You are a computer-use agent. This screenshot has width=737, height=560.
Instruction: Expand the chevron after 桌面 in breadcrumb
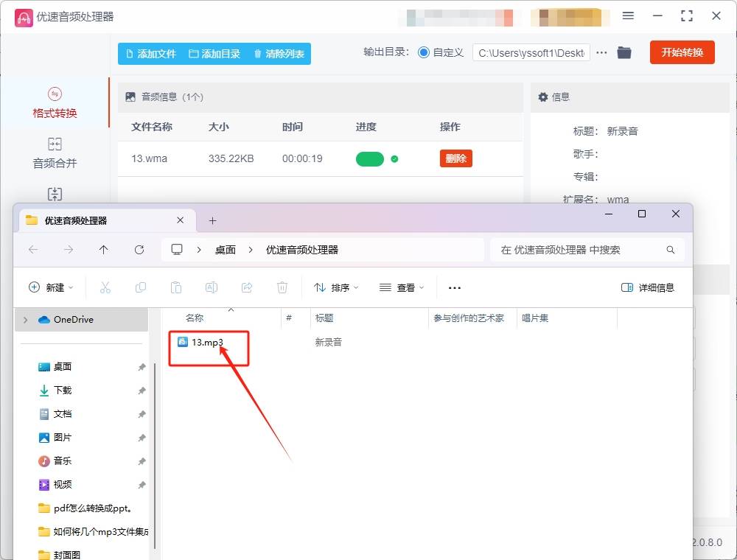[251, 250]
